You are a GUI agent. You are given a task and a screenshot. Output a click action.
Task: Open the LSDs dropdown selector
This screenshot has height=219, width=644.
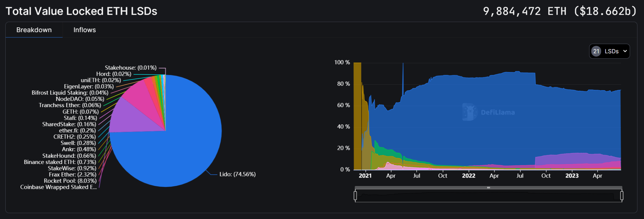(609, 51)
